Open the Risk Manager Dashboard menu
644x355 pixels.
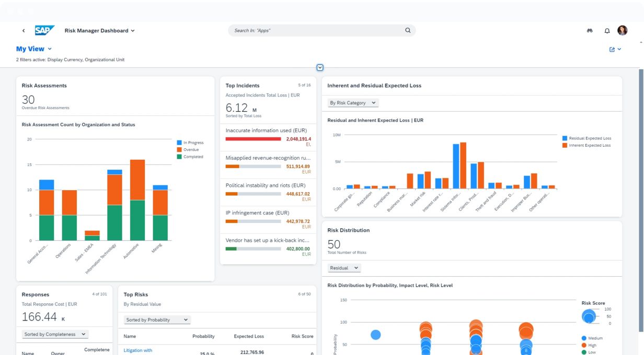99,31
